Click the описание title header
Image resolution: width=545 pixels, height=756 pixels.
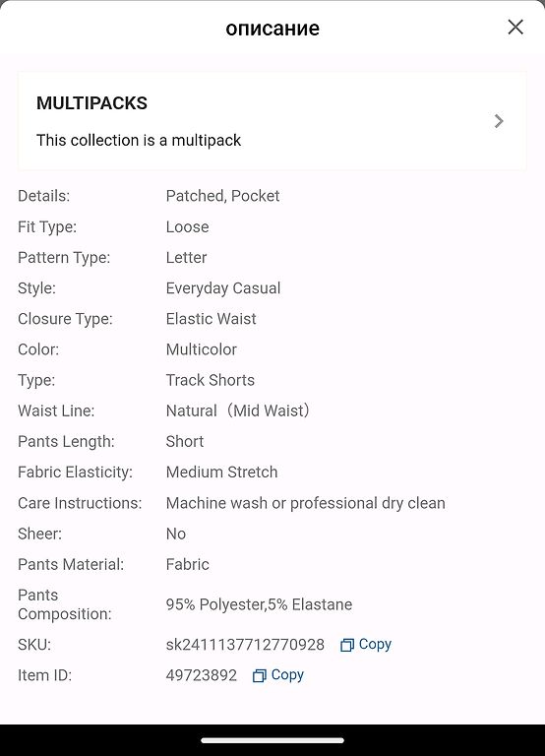coord(272,29)
